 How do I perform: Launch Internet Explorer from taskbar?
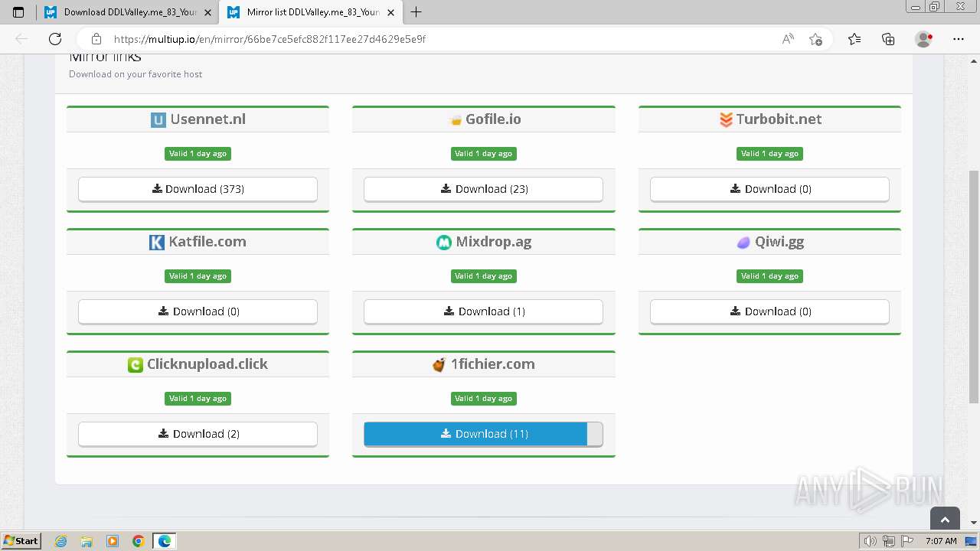[61, 541]
